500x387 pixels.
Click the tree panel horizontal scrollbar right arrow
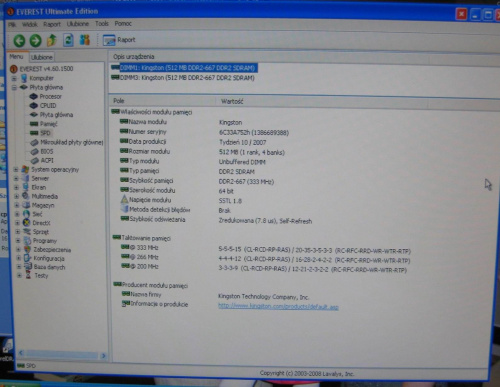pos(103,356)
